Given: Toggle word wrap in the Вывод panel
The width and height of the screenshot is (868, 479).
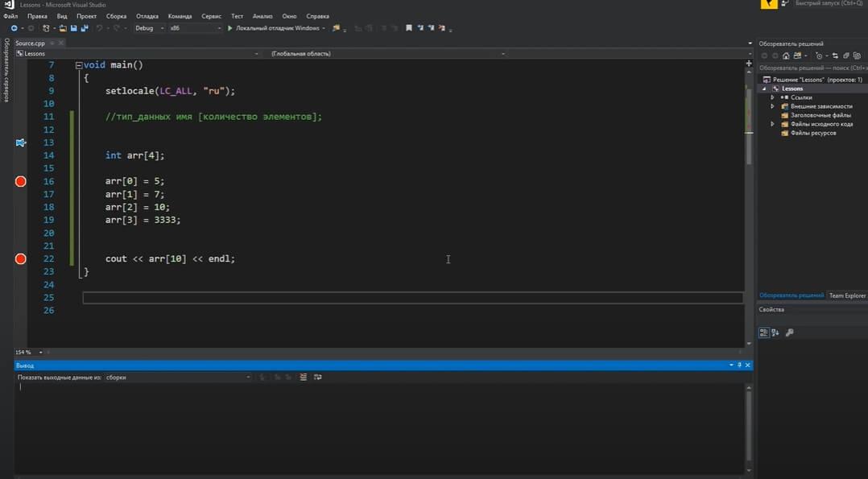Looking at the screenshot, I should click(318, 377).
